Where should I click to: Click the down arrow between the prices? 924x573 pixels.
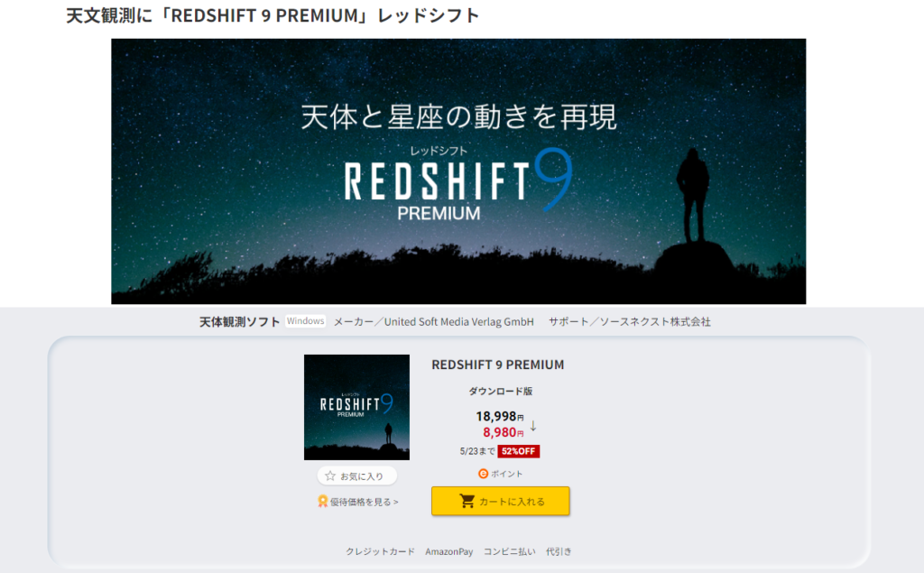(533, 426)
